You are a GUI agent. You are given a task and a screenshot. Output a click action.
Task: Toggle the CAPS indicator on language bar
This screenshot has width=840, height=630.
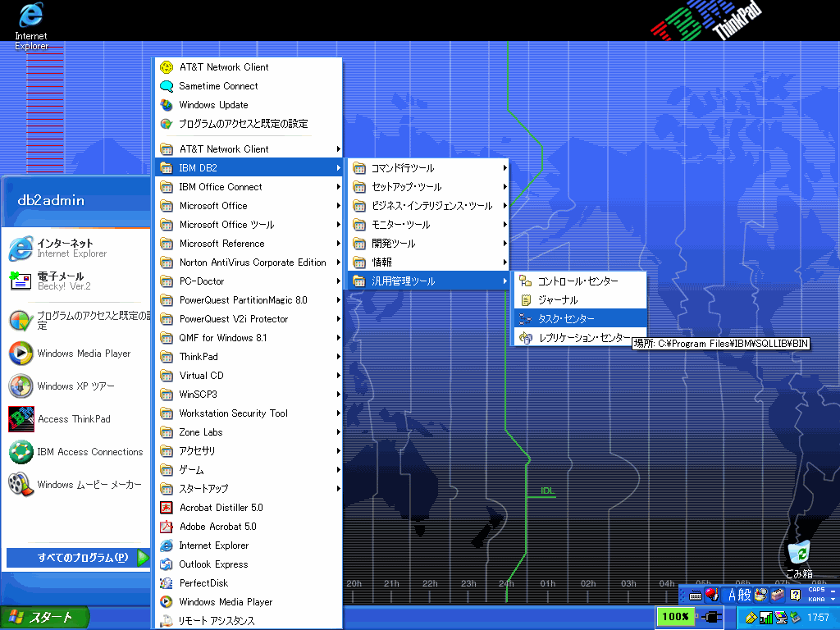pos(816,589)
